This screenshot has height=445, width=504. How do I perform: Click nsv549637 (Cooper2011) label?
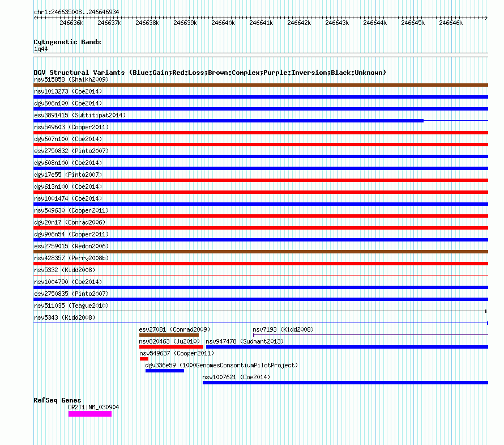[177, 353]
